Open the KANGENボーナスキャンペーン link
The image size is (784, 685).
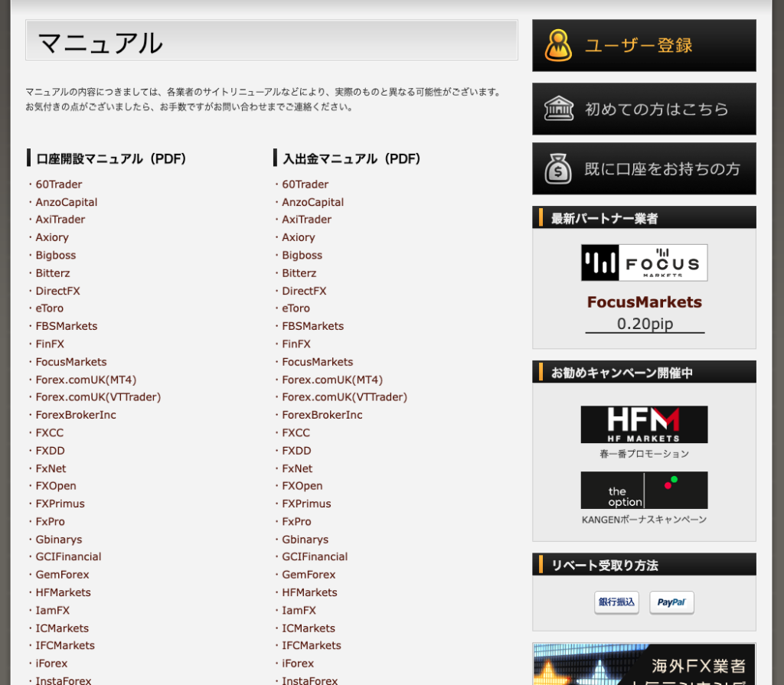click(x=644, y=520)
